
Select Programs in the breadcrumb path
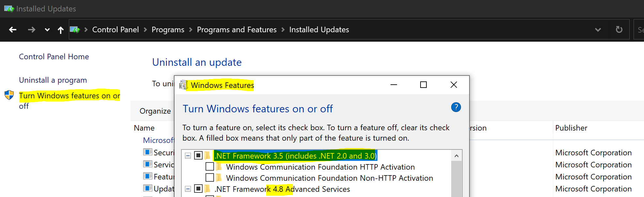(x=168, y=30)
